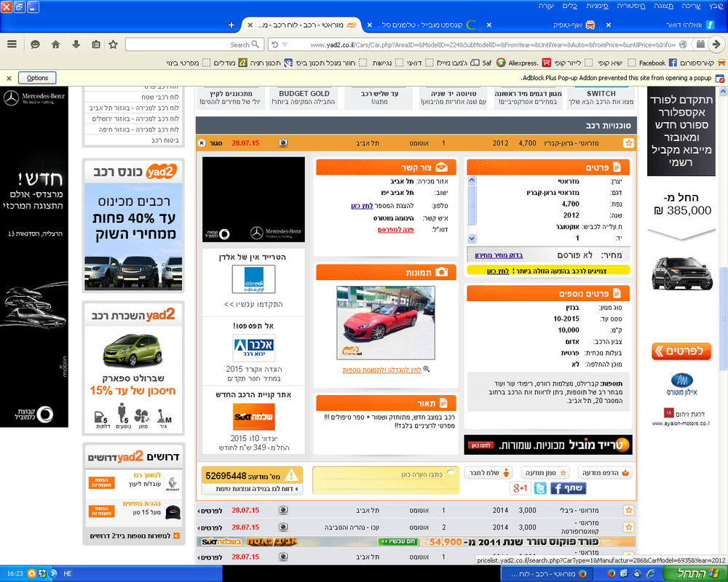Open the כלים menu
The width and height of the screenshot is (728, 582).
569,6
